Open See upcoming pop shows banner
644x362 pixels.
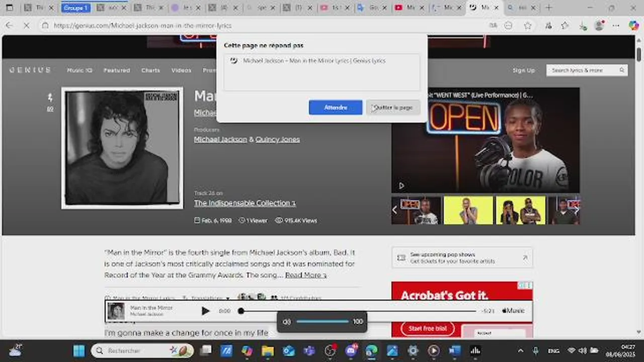point(462,258)
